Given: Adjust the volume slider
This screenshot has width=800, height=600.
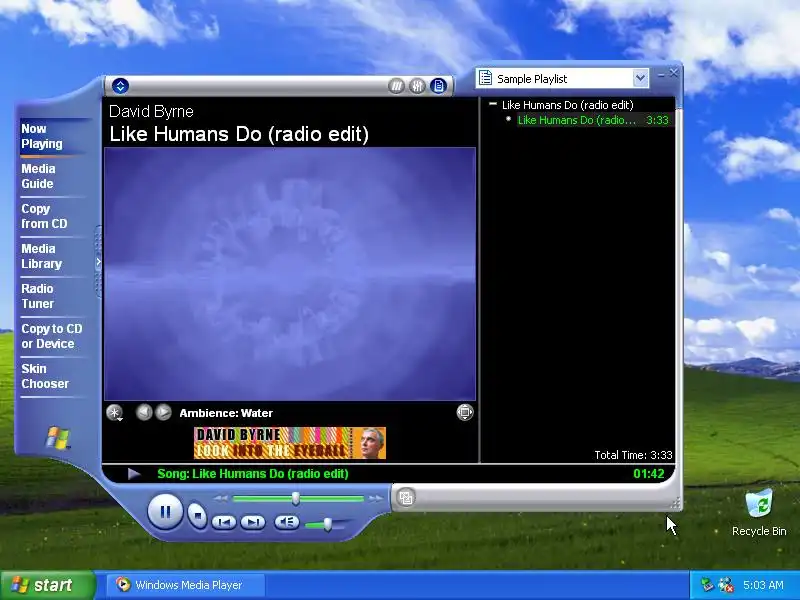Looking at the screenshot, I should [328, 524].
